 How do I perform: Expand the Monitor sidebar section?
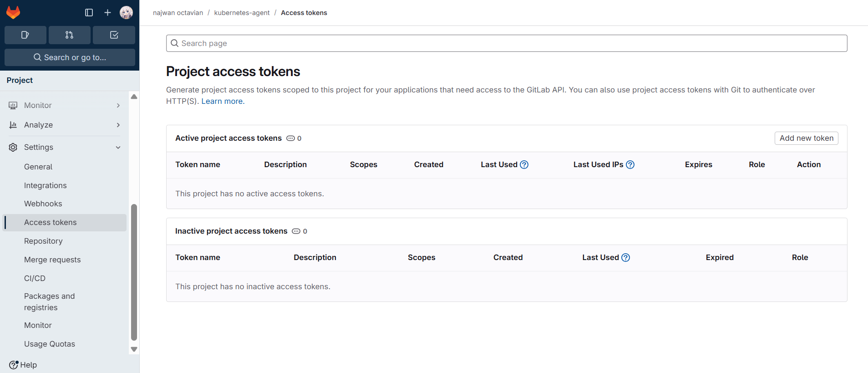coord(64,105)
